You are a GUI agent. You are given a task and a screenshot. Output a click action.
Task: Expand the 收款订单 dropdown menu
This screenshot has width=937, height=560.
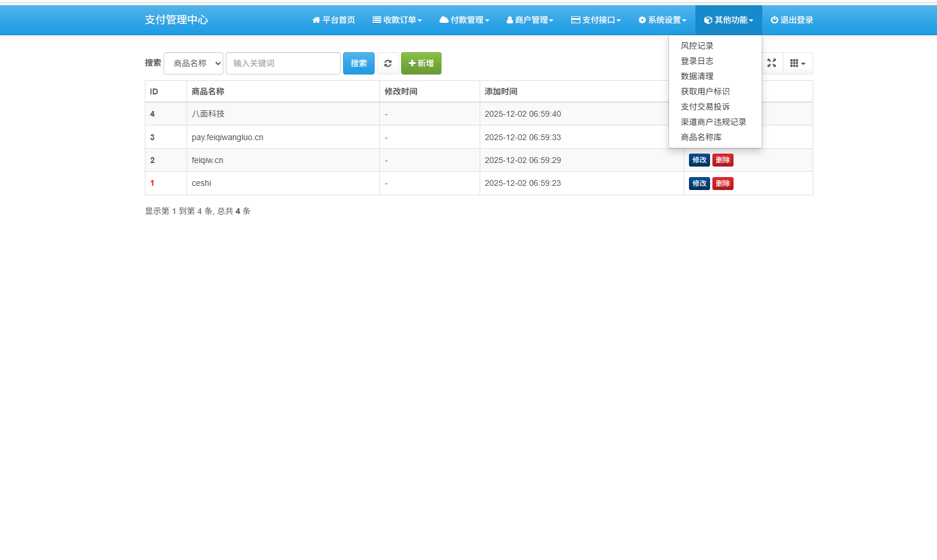[397, 20]
